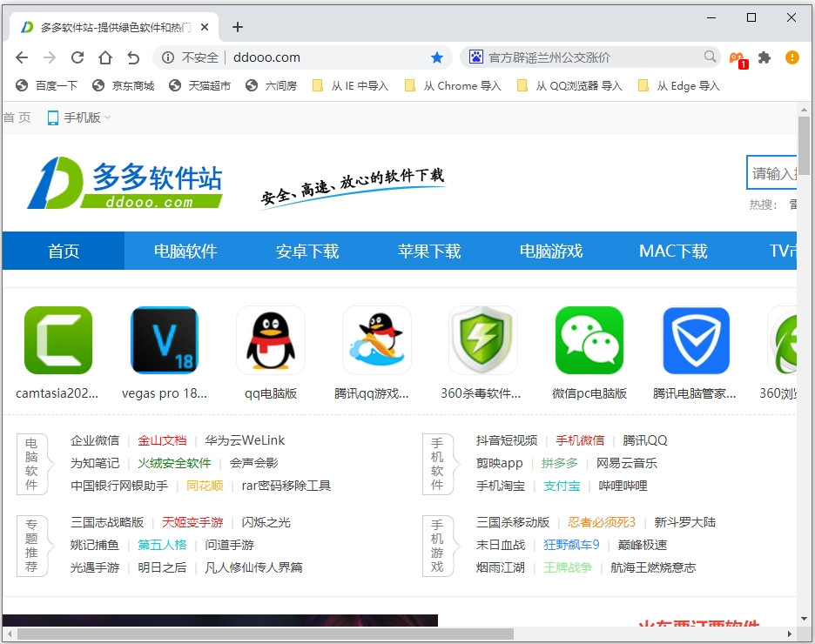
Task: Switch to the 电脑软件 navigation tab
Action: (185, 251)
